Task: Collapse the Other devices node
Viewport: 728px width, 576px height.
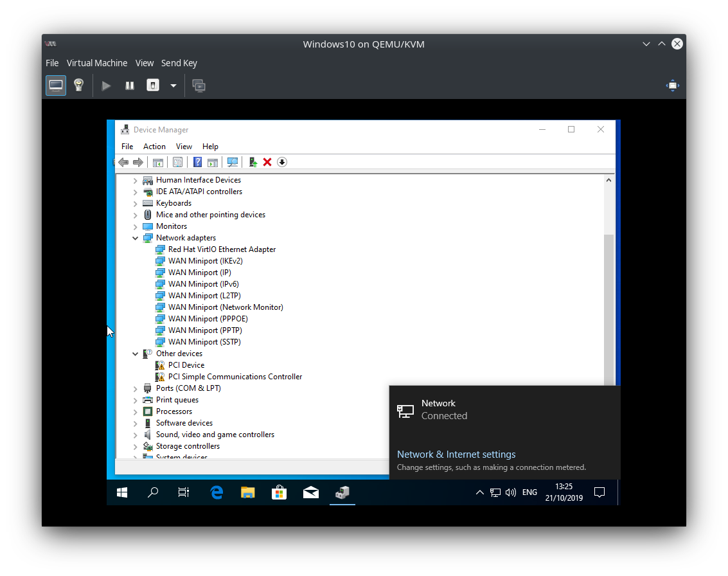Action: tap(135, 354)
